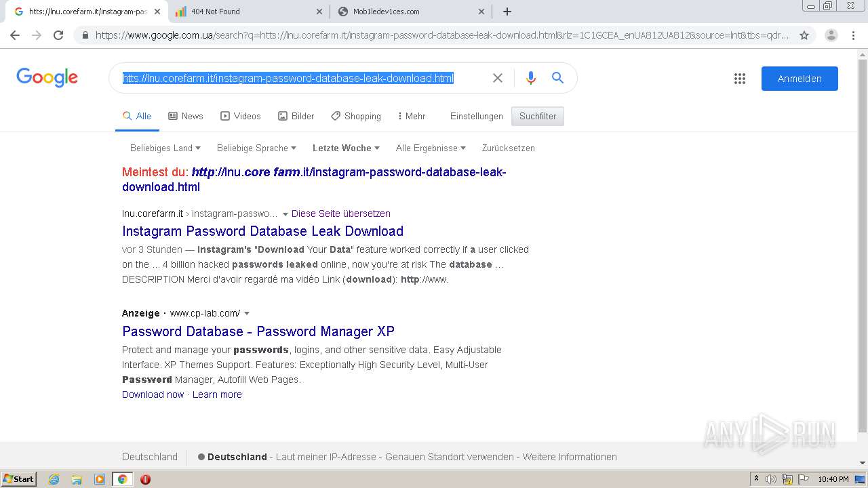Bookmark this page with the star icon
The height and width of the screenshot is (488, 868).
click(x=804, y=35)
